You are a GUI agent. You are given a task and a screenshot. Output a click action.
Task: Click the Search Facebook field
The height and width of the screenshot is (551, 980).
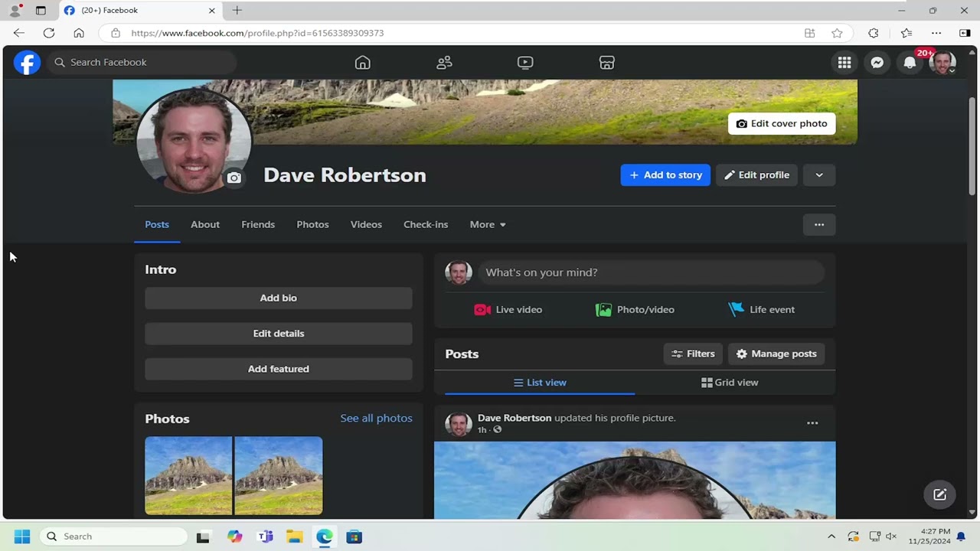tap(142, 63)
